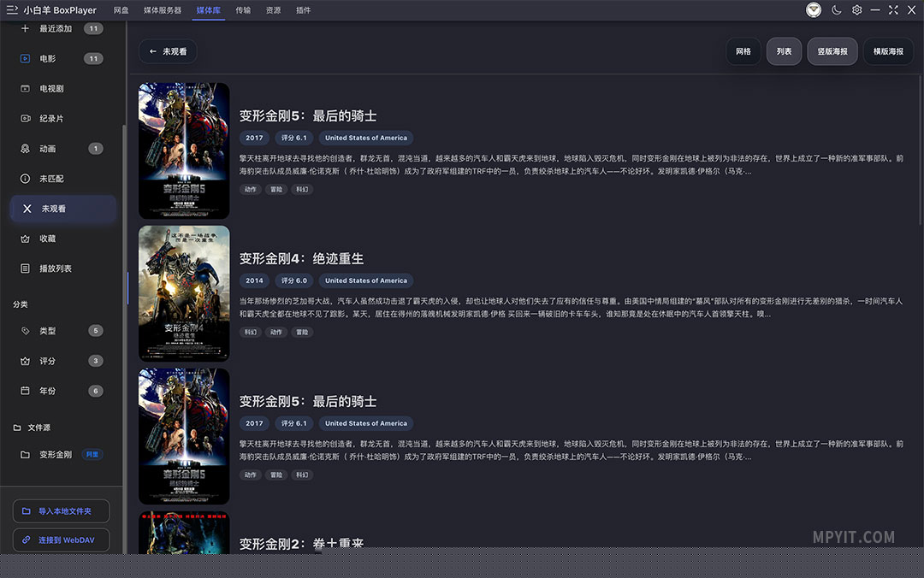Image resolution: width=924 pixels, height=578 pixels.
Task: Toggle dark mode moon icon
Action: click(836, 10)
